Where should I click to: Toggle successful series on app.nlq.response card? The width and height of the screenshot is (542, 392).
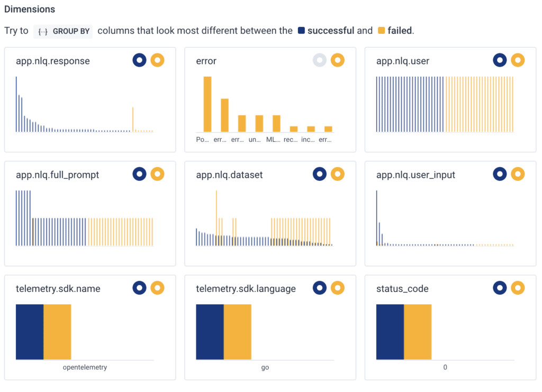[139, 60]
